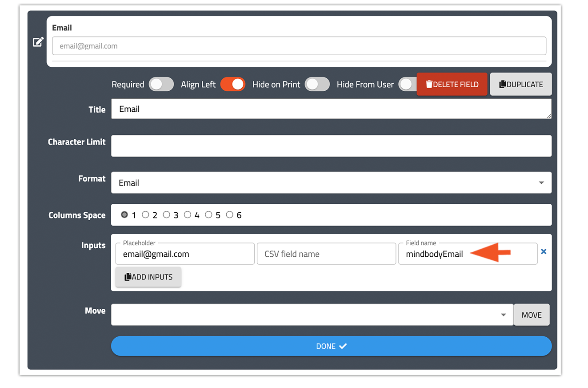Click the blue Done button
The image size is (588, 388).
click(x=331, y=346)
